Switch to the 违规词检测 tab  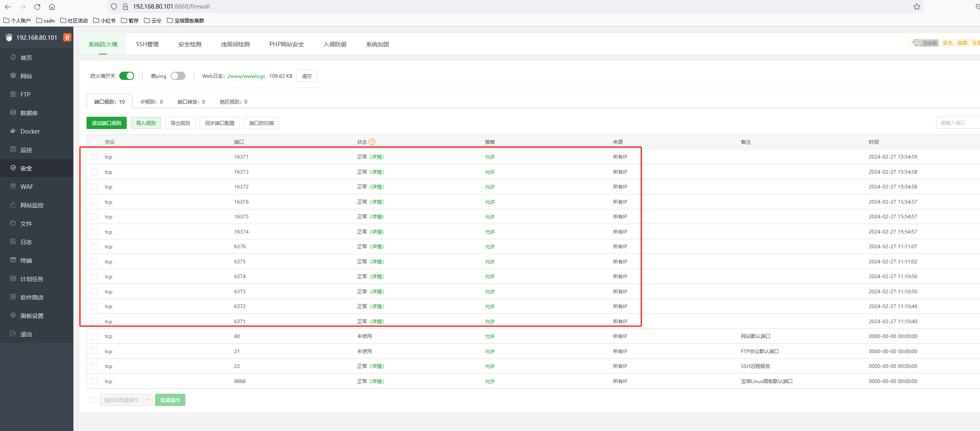tap(235, 44)
